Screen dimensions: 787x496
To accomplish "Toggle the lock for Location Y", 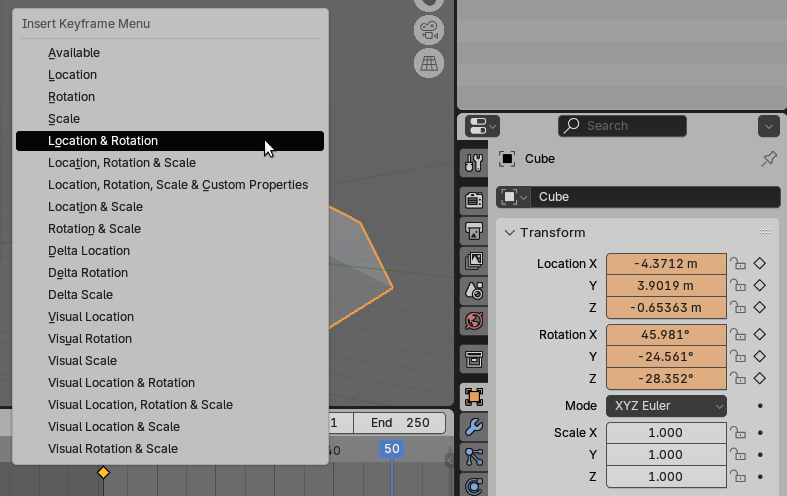I will point(738,286).
